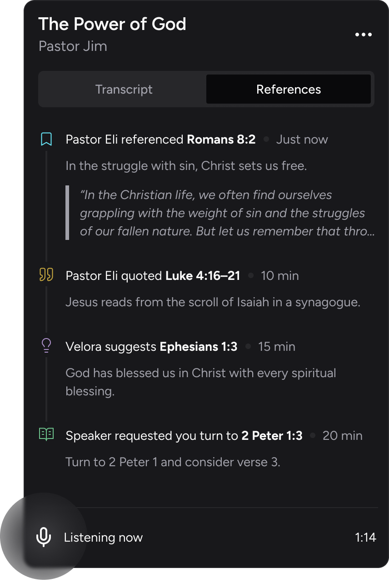Viewport: 389px width, 588px height.
Task: Toggle the microphone listening icon
Action: point(43,537)
